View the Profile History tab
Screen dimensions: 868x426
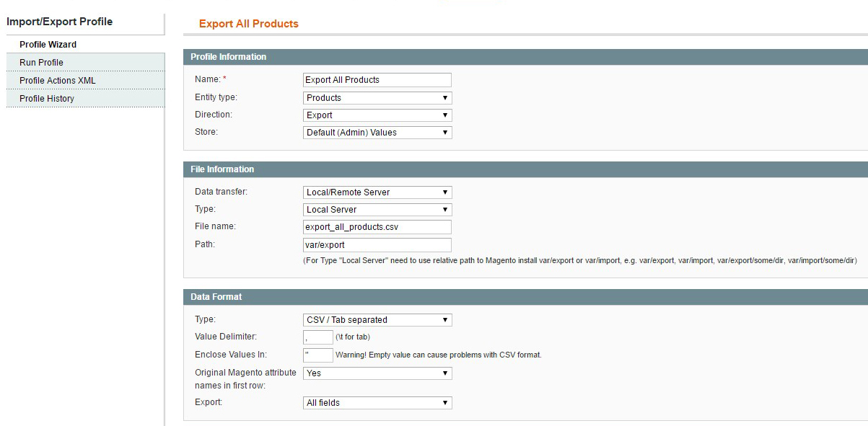click(x=47, y=99)
